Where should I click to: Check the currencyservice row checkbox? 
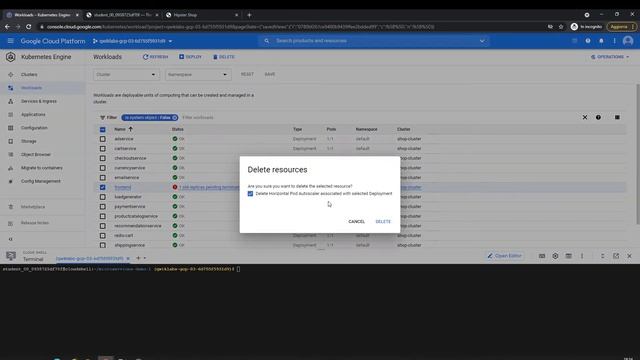[x=102, y=168]
